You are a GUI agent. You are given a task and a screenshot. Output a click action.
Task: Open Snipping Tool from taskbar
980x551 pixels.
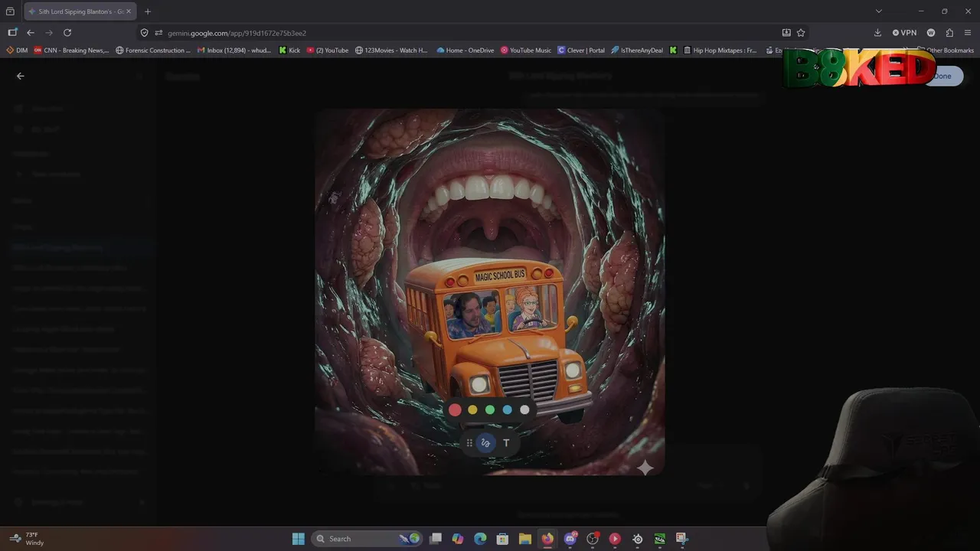681,539
